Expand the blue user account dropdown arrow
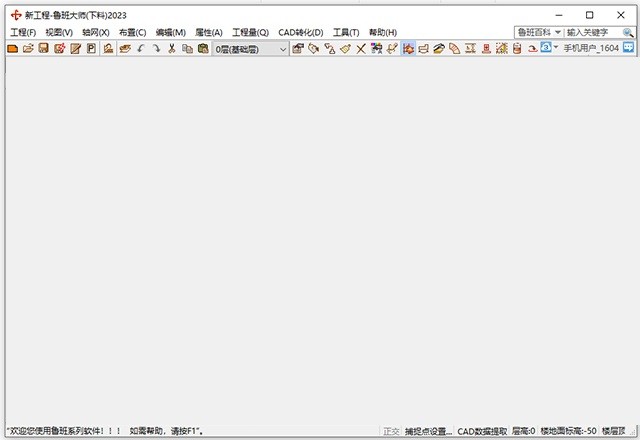The height and width of the screenshot is (440, 640). point(556,48)
